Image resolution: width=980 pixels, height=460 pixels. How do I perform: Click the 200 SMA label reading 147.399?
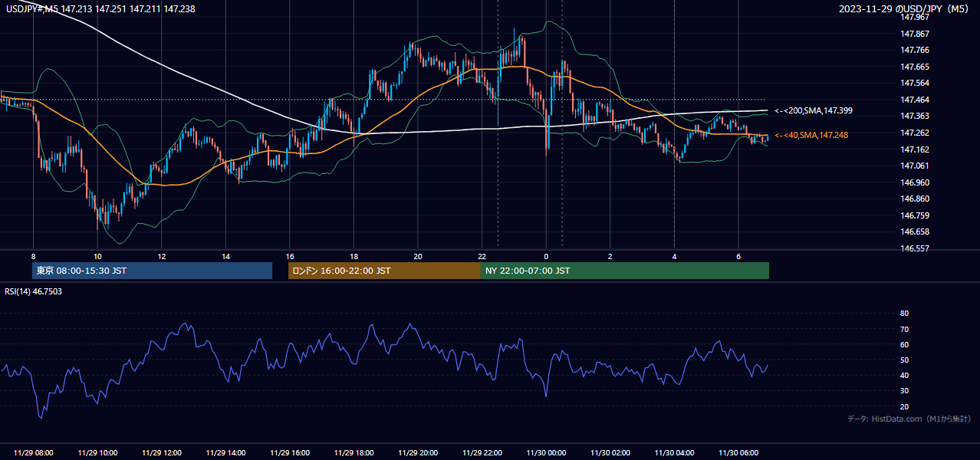pos(813,111)
